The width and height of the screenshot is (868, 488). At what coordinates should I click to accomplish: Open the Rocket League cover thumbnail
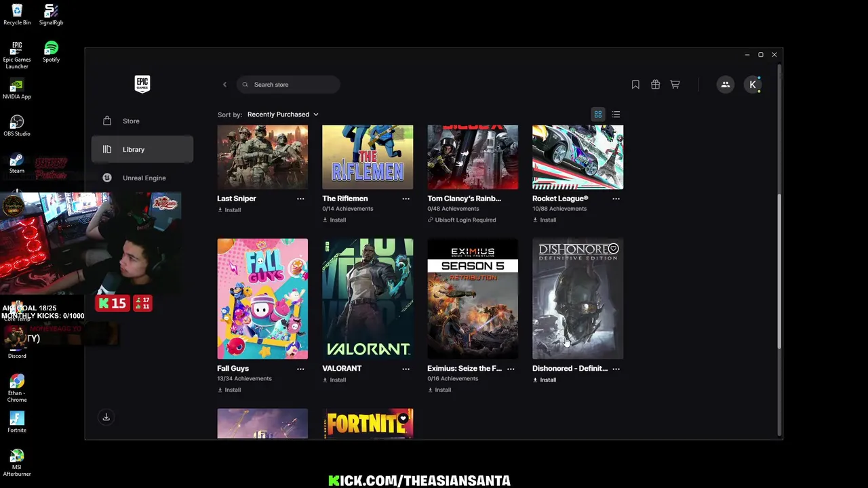pyautogui.click(x=578, y=157)
